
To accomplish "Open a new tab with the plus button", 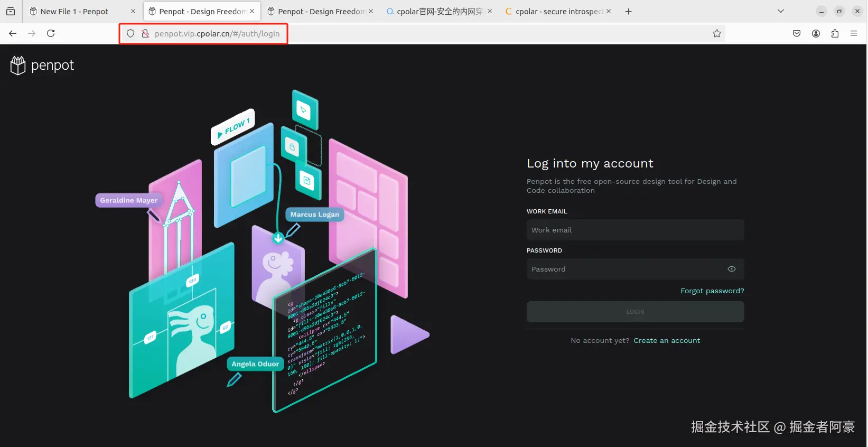I will coord(628,11).
